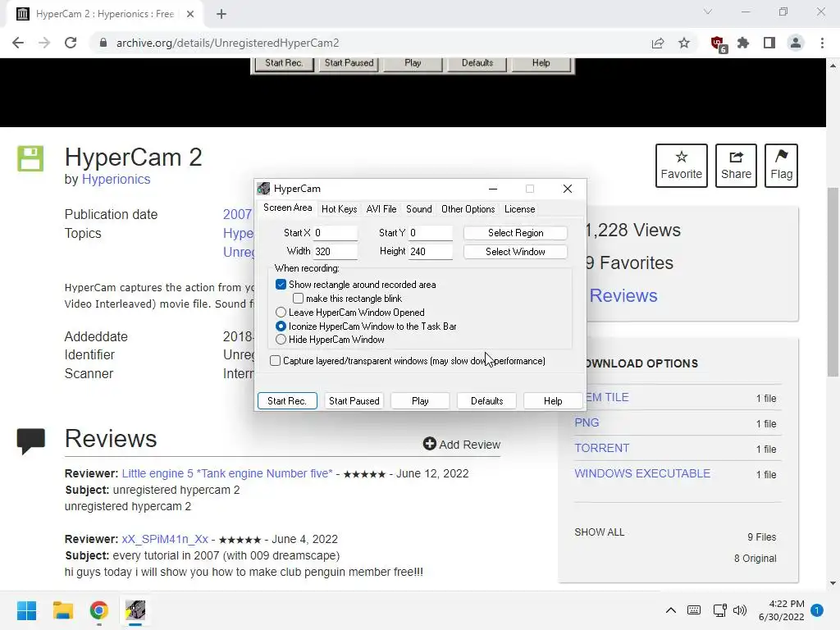Enable make this rectangle blink

[x=298, y=299]
